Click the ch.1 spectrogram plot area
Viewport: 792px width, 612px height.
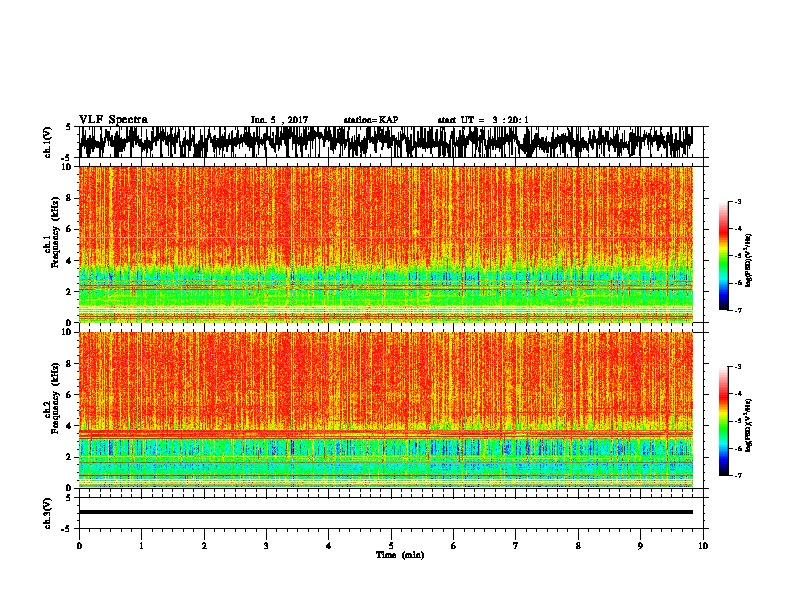click(386, 244)
